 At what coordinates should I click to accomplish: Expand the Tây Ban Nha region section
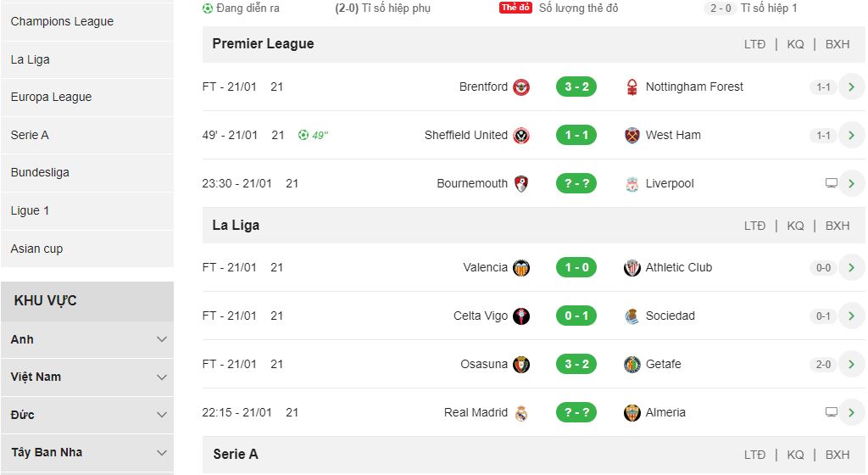[x=162, y=452]
